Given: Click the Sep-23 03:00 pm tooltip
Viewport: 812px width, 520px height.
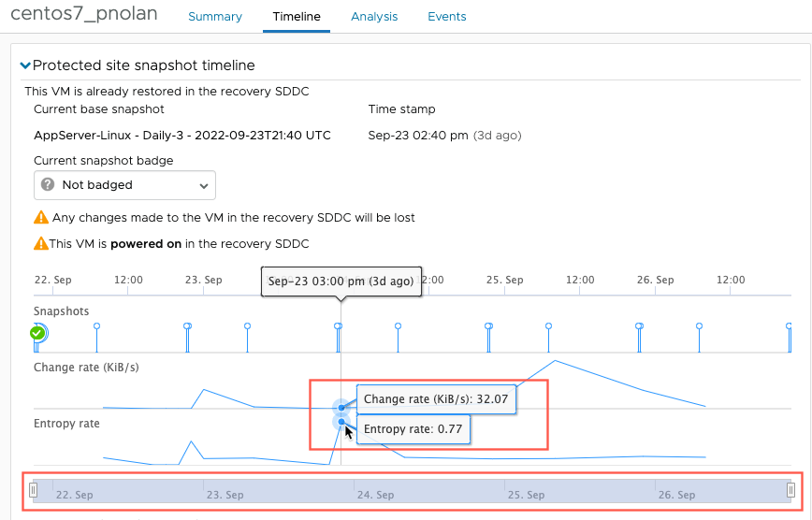Looking at the screenshot, I should [x=341, y=282].
